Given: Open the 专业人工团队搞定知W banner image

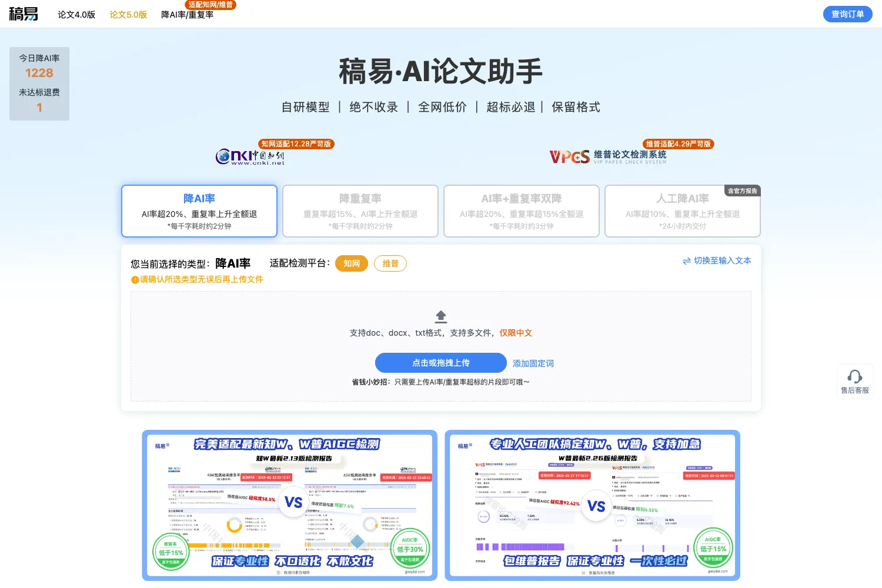Looking at the screenshot, I should click(x=592, y=506).
